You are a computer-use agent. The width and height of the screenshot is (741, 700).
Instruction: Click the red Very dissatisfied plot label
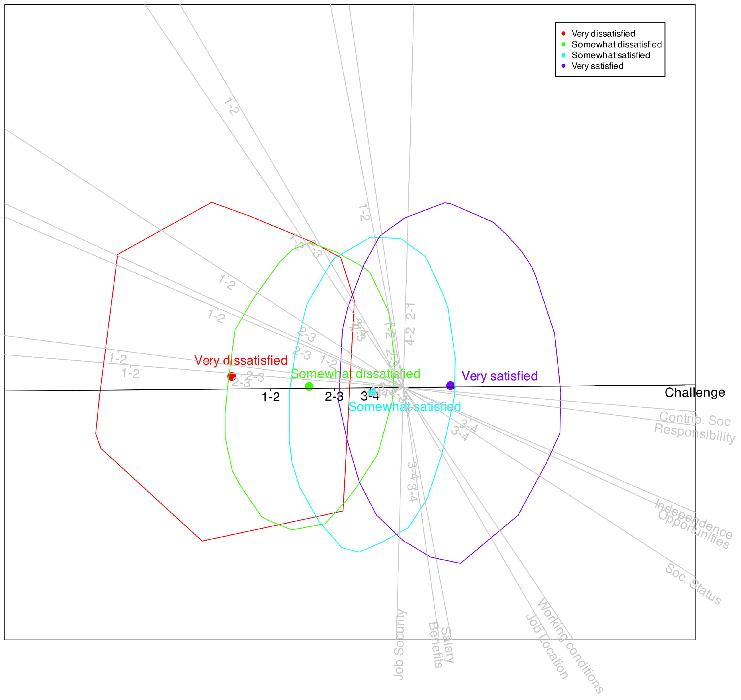coord(241,360)
